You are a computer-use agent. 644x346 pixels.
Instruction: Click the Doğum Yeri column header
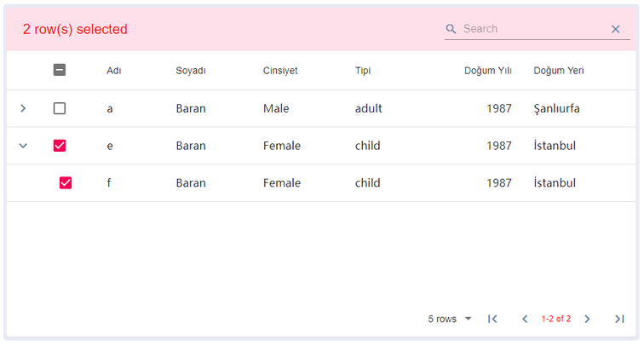(558, 71)
